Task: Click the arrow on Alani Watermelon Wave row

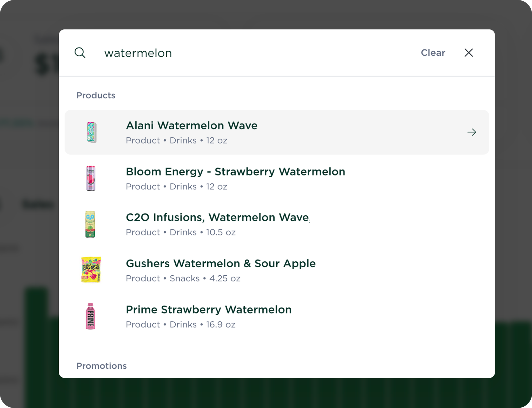Action: (471, 132)
